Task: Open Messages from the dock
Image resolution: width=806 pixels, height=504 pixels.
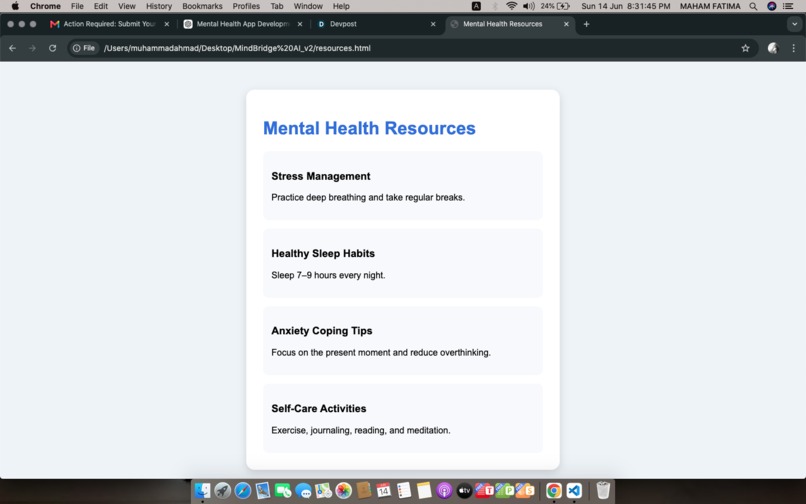Action: click(x=303, y=491)
